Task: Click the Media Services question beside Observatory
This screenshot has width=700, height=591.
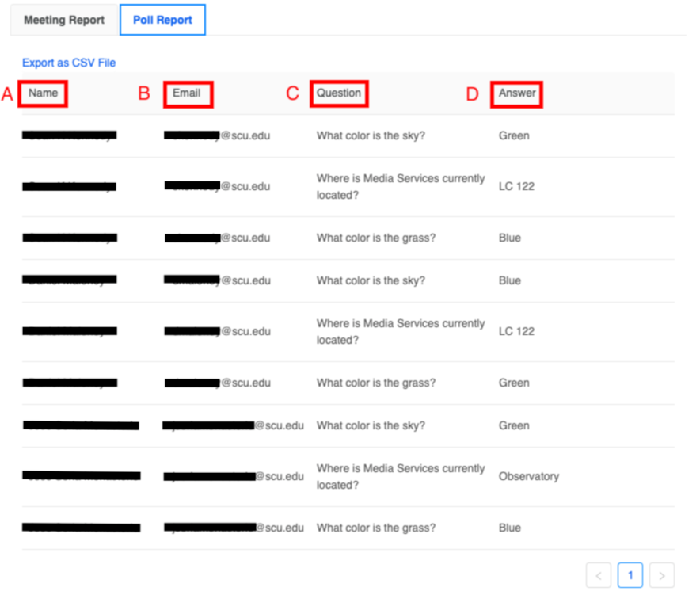Action: 401,476
